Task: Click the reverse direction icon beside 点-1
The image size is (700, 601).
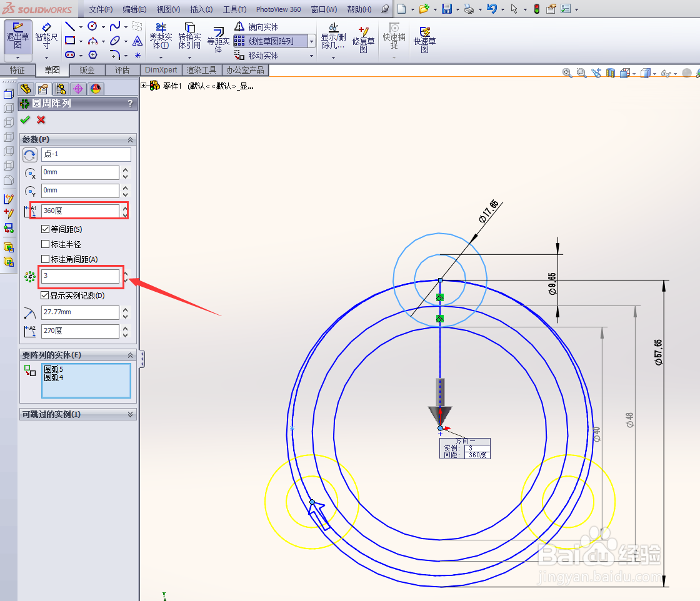Action: coord(30,155)
